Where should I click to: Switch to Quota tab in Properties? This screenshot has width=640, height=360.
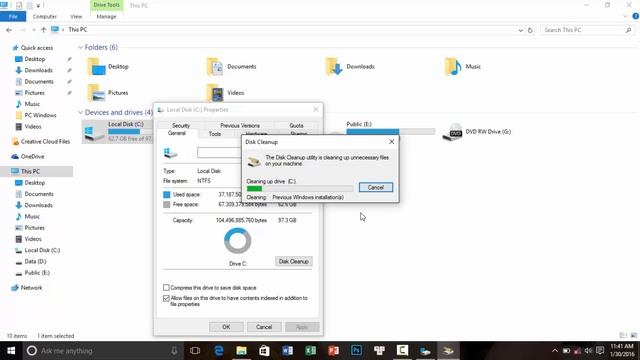pyautogui.click(x=296, y=125)
